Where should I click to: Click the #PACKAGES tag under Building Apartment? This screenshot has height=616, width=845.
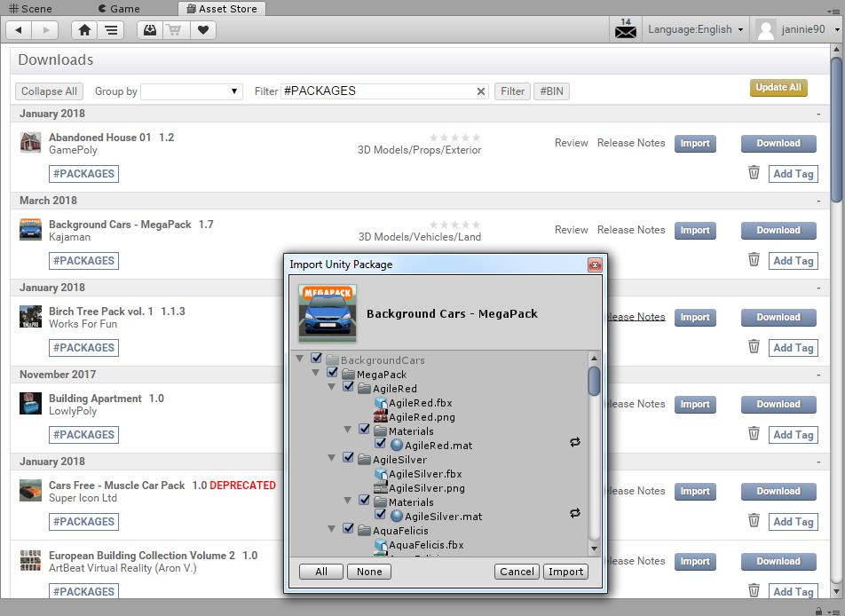pyautogui.click(x=83, y=435)
